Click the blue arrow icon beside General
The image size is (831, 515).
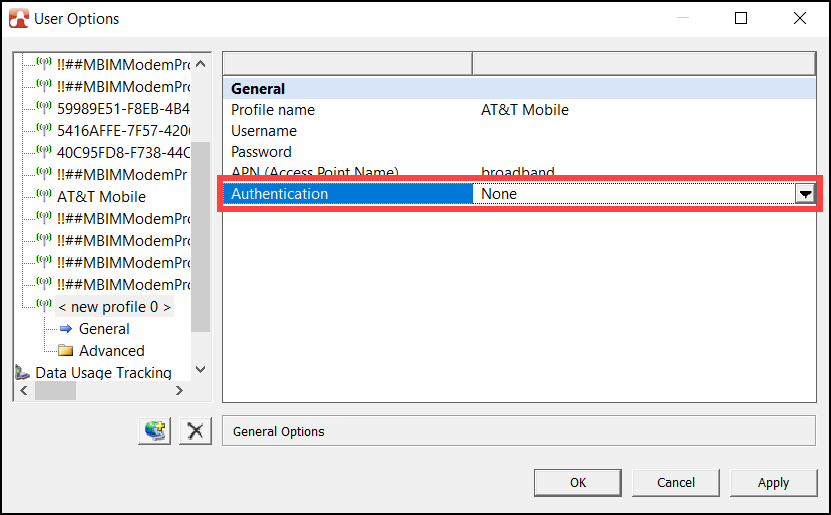[x=66, y=329]
